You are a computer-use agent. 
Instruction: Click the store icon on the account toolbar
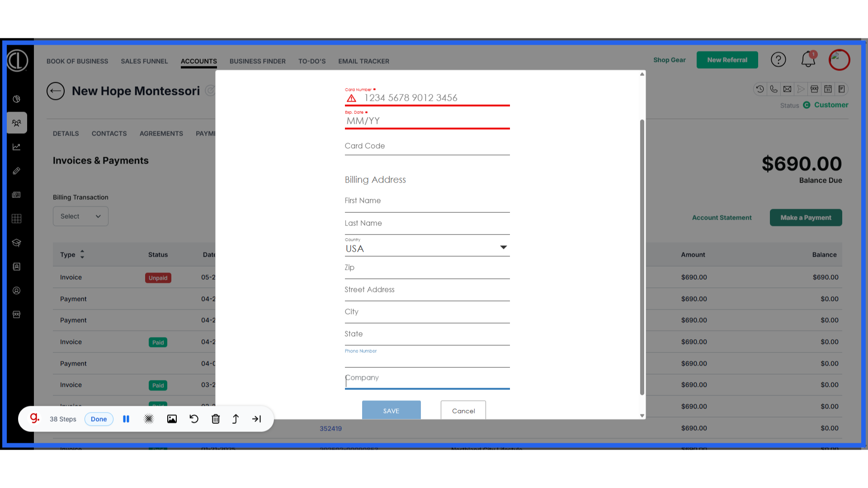[x=814, y=89]
